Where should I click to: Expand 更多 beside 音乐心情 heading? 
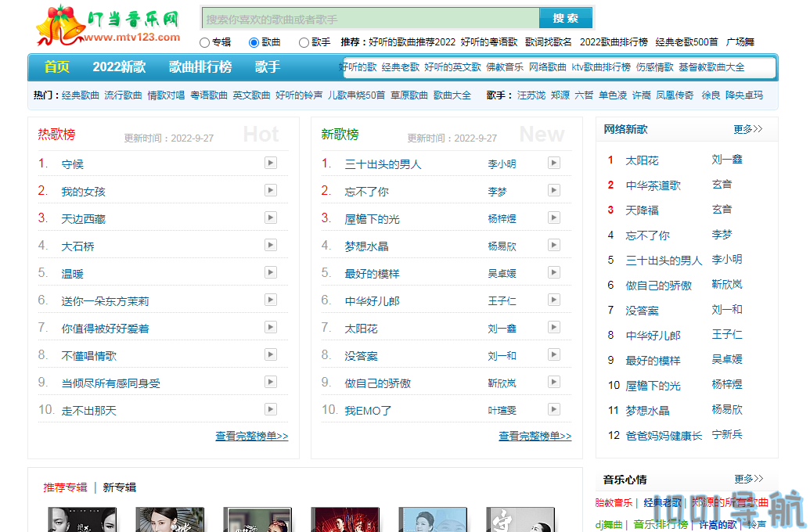(x=747, y=479)
